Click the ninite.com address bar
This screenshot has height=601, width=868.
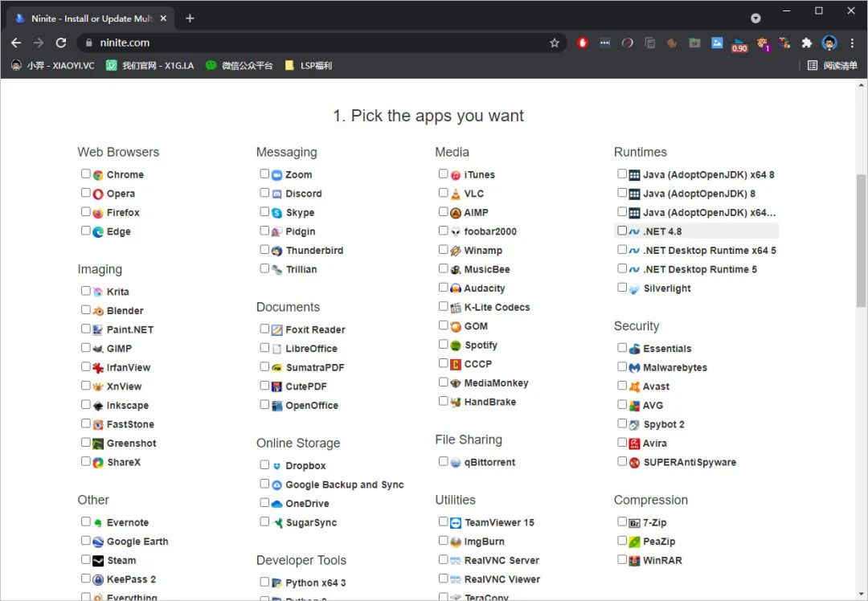[x=321, y=43]
